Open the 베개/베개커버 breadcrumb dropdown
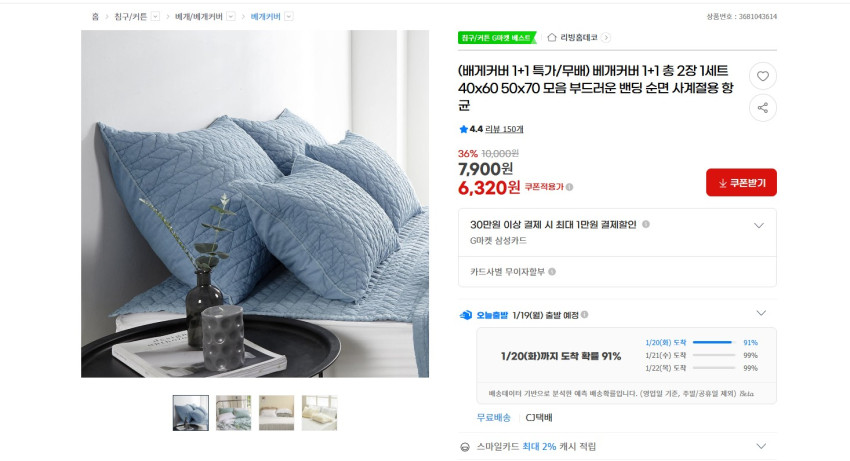 tap(231, 16)
